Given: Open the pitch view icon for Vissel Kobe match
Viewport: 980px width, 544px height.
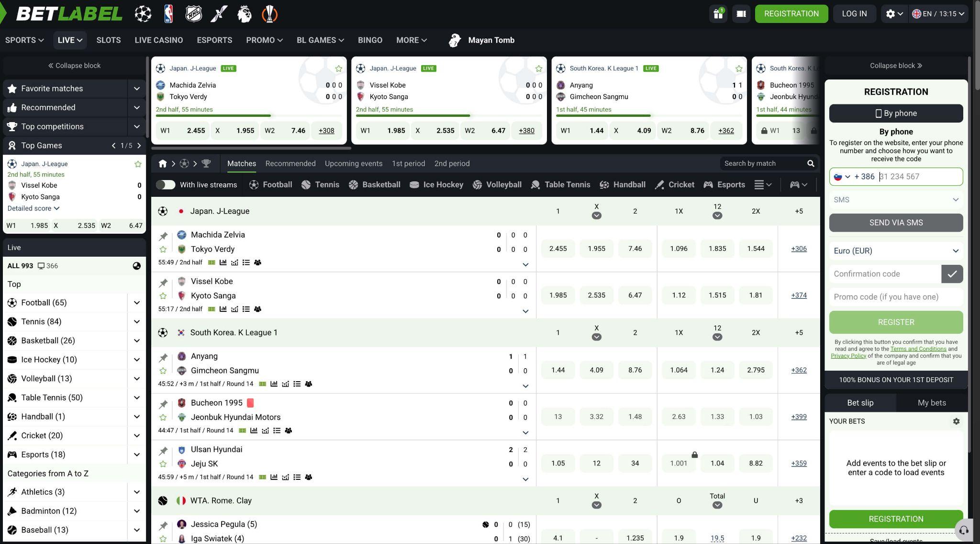Looking at the screenshot, I should [x=212, y=309].
